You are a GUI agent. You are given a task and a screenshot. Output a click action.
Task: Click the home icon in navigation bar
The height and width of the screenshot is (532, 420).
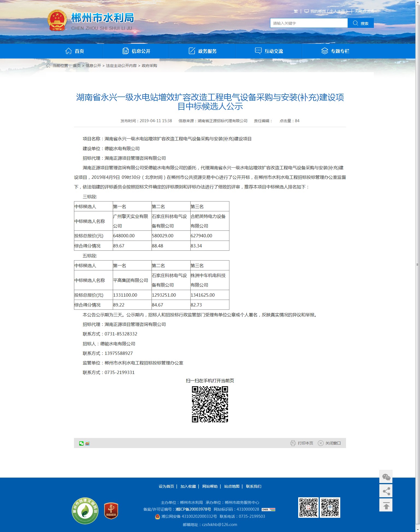point(69,51)
